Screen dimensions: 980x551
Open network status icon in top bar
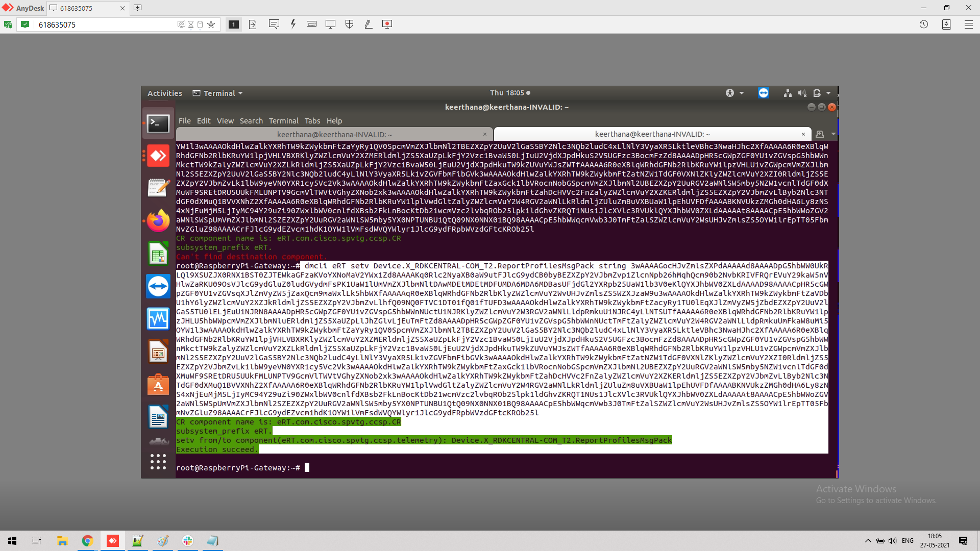click(788, 93)
